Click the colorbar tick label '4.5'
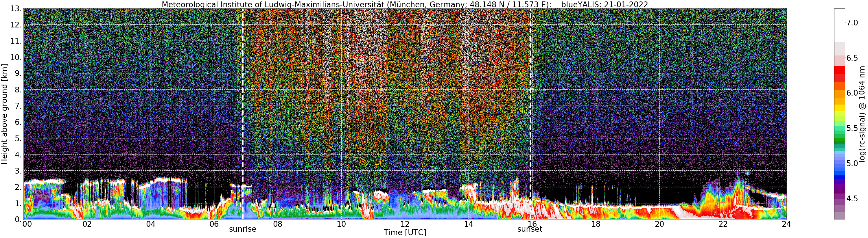The width and height of the screenshot is (868, 238). point(852,199)
